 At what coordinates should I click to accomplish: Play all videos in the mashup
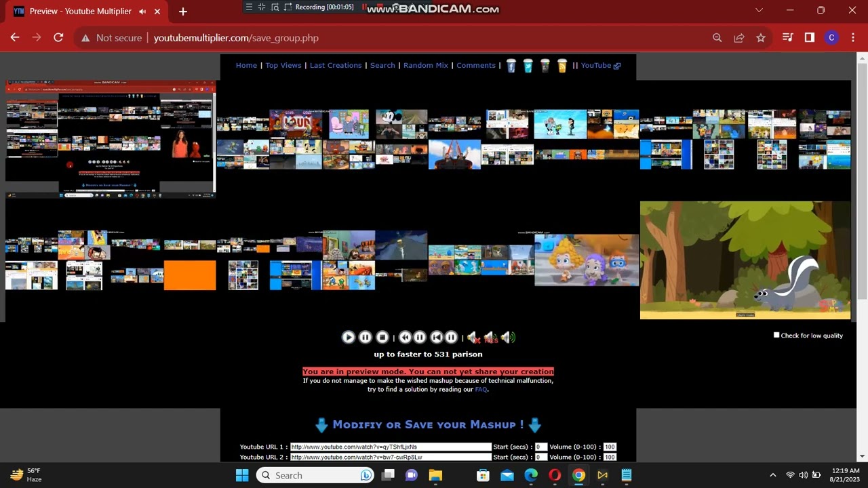(x=348, y=337)
